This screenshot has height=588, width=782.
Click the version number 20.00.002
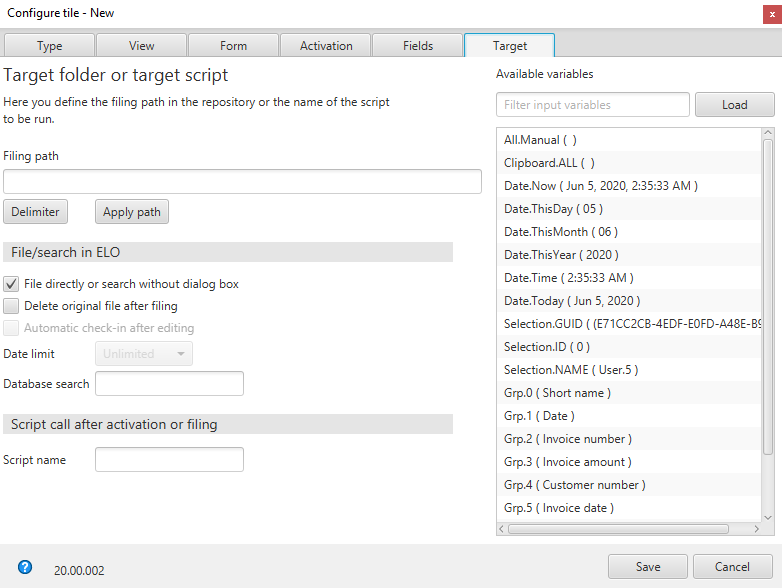coord(79,571)
